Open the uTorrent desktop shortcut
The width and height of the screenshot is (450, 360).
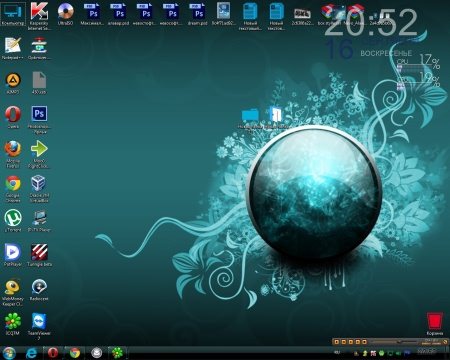[13, 221]
